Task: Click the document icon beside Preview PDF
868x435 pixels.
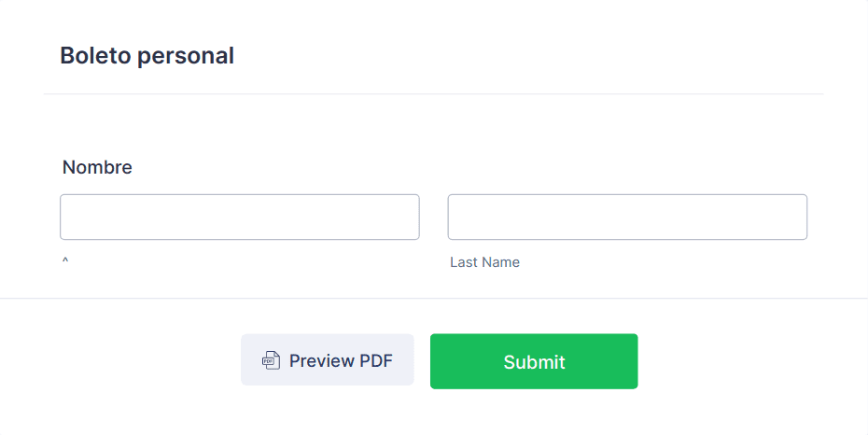Action: (x=271, y=360)
